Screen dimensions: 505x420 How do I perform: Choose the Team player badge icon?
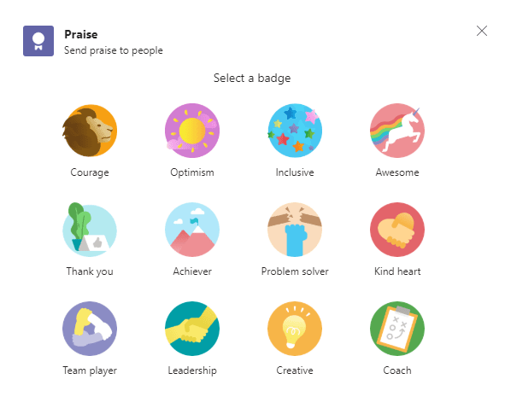pos(90,329)
